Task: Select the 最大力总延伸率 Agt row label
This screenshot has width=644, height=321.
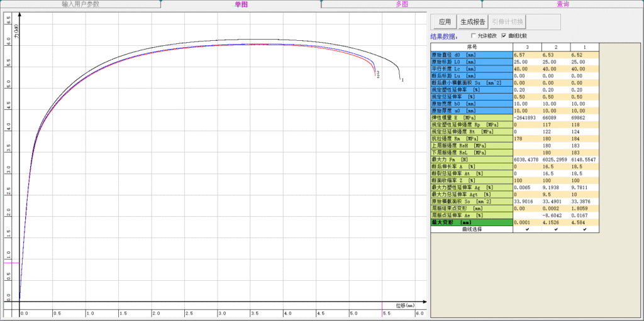Action: (x=472, y=195)
